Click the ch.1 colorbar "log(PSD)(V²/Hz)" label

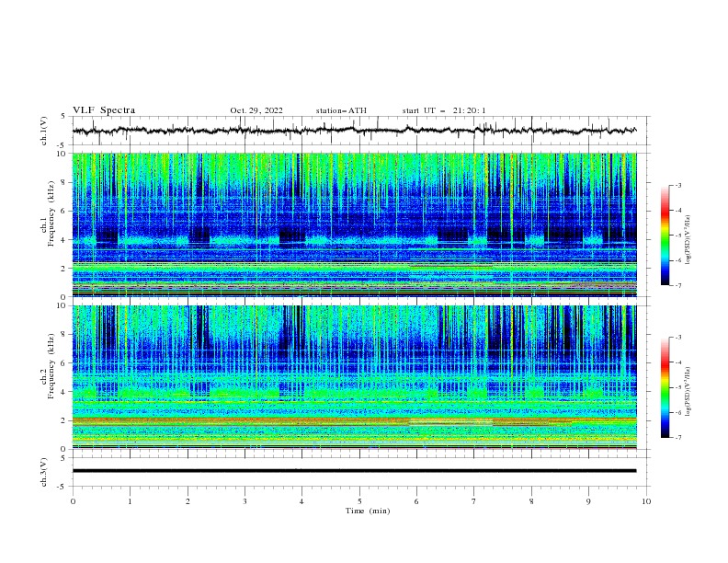(x=688, y=239)
